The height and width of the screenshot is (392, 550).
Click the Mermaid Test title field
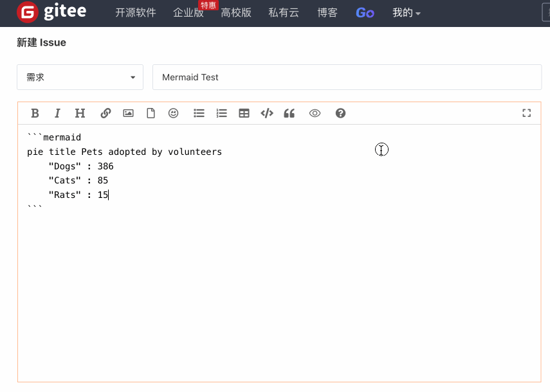click(347, 77)
